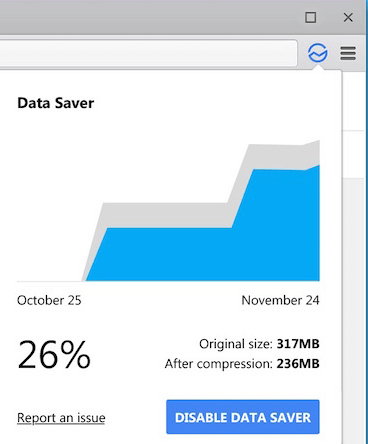Screen dimensions: 368x444
Task: Click the empty window title bar
Action: [150, 17]
